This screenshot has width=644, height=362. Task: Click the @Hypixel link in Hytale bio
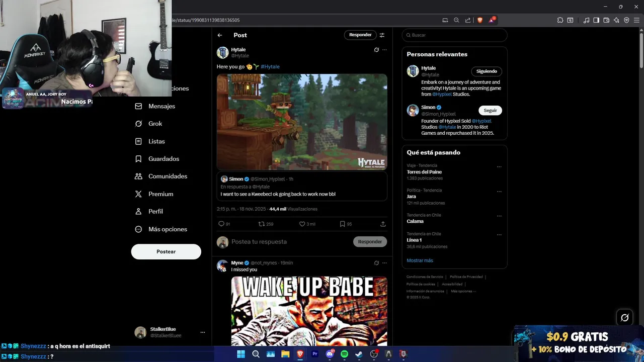442,95
